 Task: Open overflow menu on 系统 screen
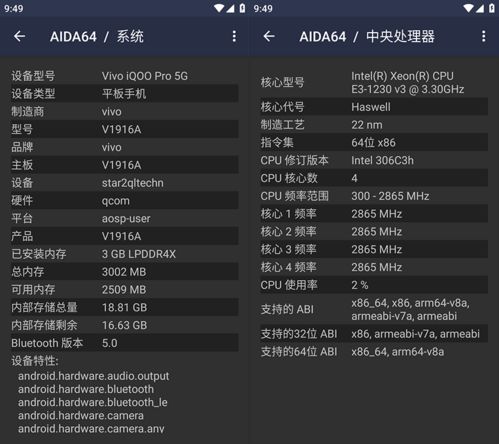point(234,36)
